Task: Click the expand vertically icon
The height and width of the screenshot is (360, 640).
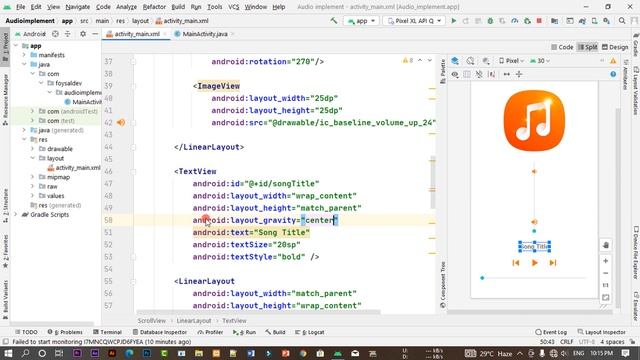Action: point(519,74)
